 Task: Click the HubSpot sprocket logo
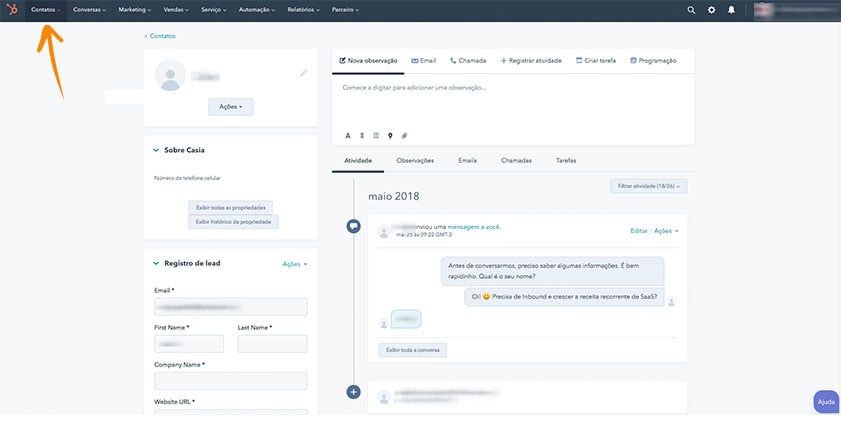click(12, 9)
